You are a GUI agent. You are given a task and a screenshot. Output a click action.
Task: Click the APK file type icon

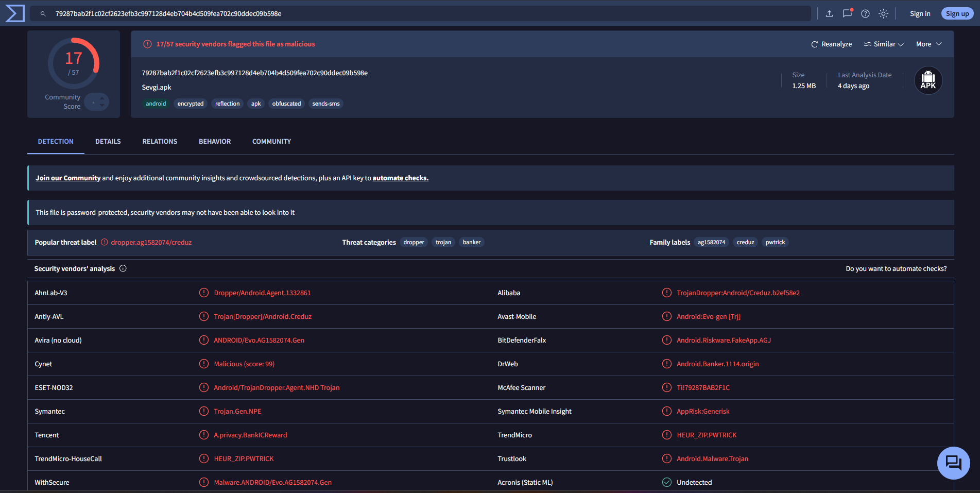coord(928,80)
